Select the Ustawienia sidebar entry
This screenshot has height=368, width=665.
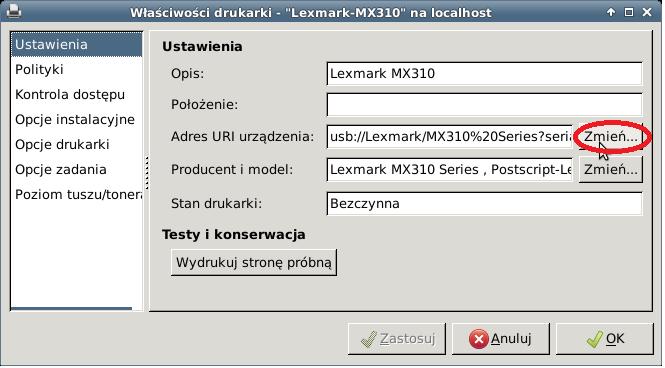click(x=76, y=45)
